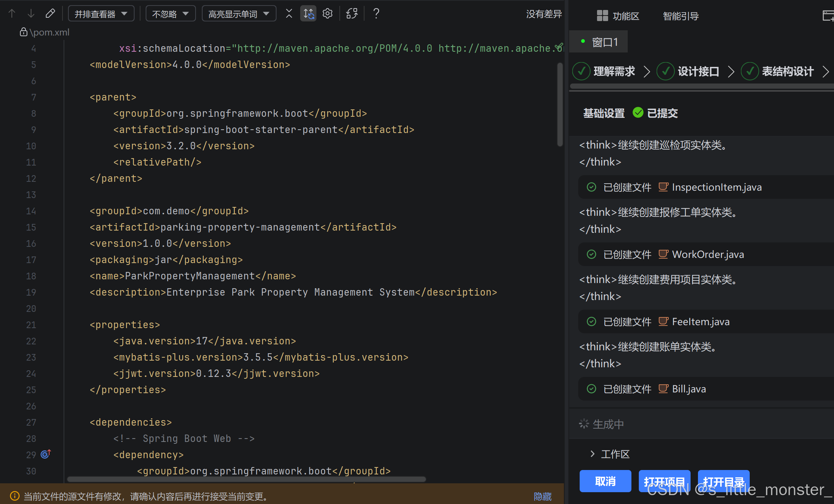Viewport: 834px width, 504px height.
Task: Click the horizontal editor scrollbar
Action: (x=247, y=479)
